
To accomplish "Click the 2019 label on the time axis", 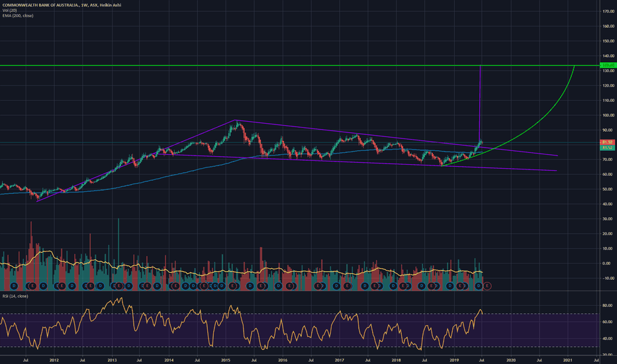I will (x=454, y=360).
